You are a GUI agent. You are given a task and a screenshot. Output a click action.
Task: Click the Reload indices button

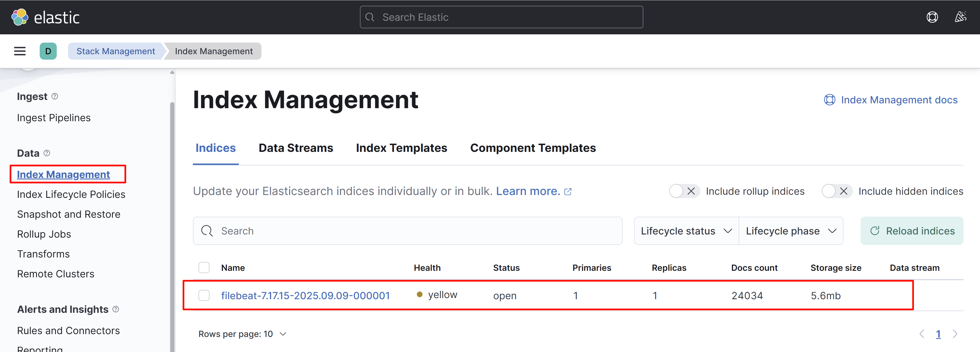(x=912, y=231)
